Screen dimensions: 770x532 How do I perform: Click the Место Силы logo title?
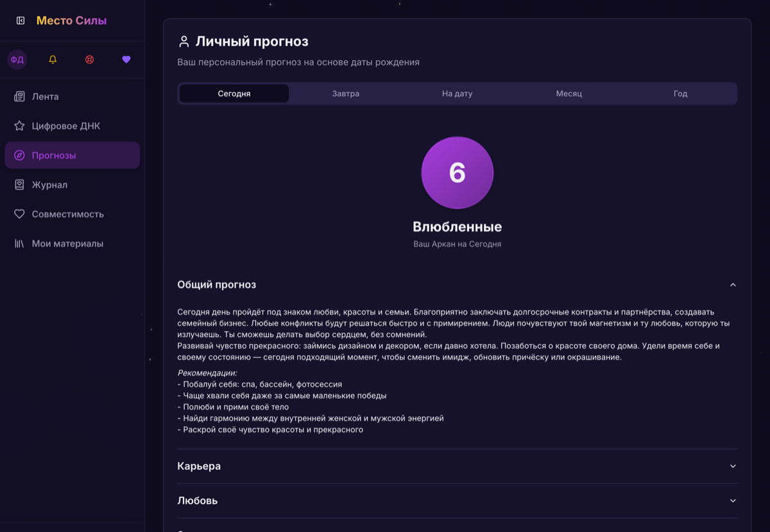click(71, 21)
